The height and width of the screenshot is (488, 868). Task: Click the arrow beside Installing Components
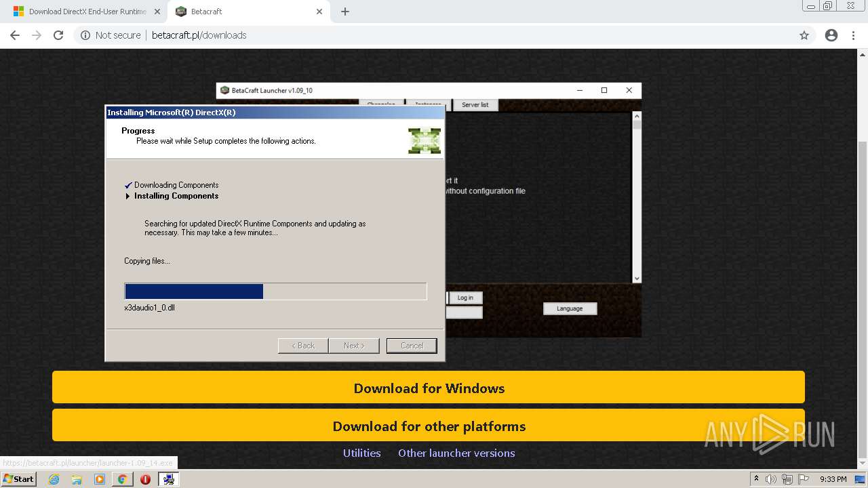(127, 196)
